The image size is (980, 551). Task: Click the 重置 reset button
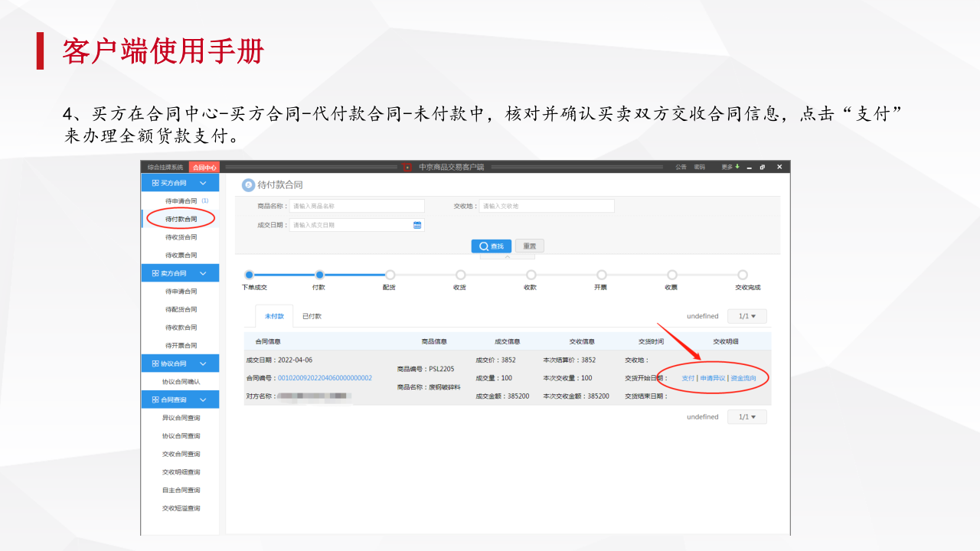tap(529, 246)
